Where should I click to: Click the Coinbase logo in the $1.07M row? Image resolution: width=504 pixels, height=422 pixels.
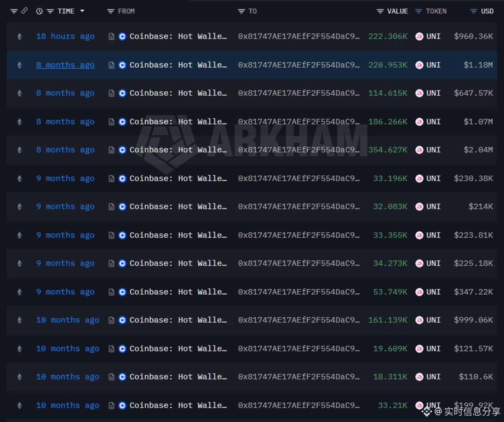point(122,122)
